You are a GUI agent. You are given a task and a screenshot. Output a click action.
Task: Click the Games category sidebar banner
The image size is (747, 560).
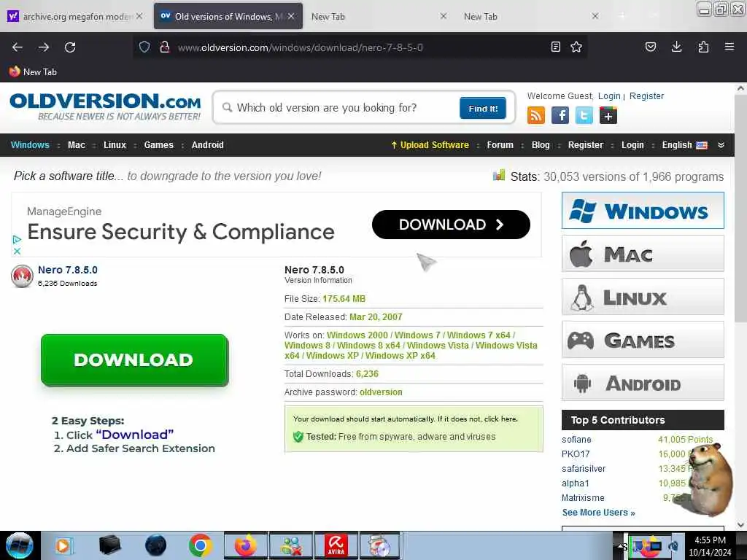pyautogui.click(x=643, y=340)
